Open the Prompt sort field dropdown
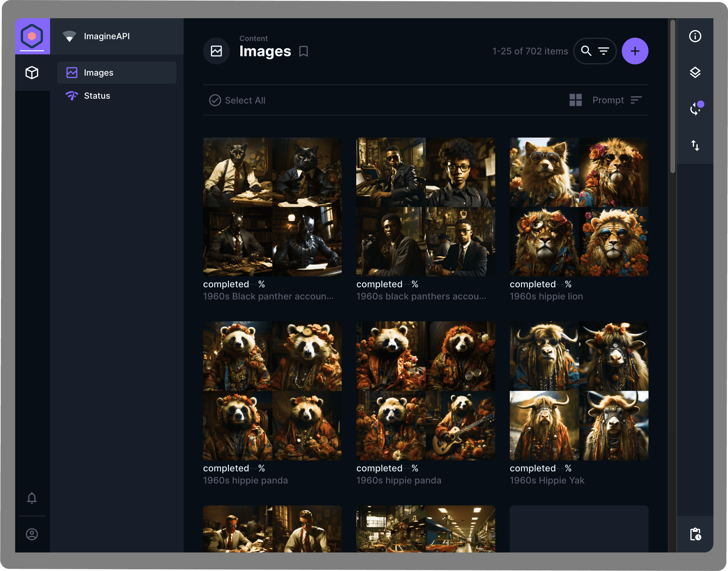This screenshot has height=571, width=728. pyautogui.click(x=608, y=100)
